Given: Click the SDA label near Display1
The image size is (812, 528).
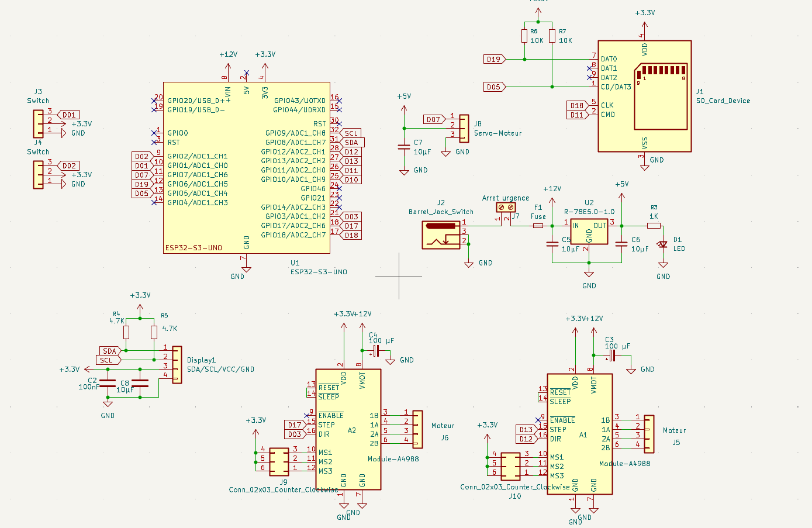Looking at the screenshot, I should 110,351.
